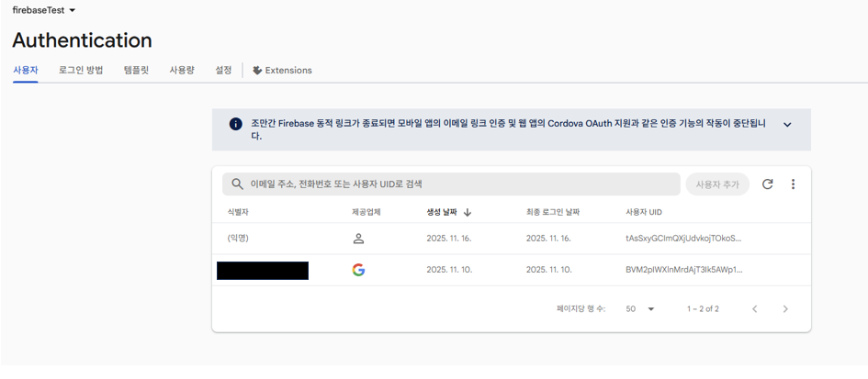Click the 식별자 column header
This screenshot has height=379, width=868.
tap(239, 213)
